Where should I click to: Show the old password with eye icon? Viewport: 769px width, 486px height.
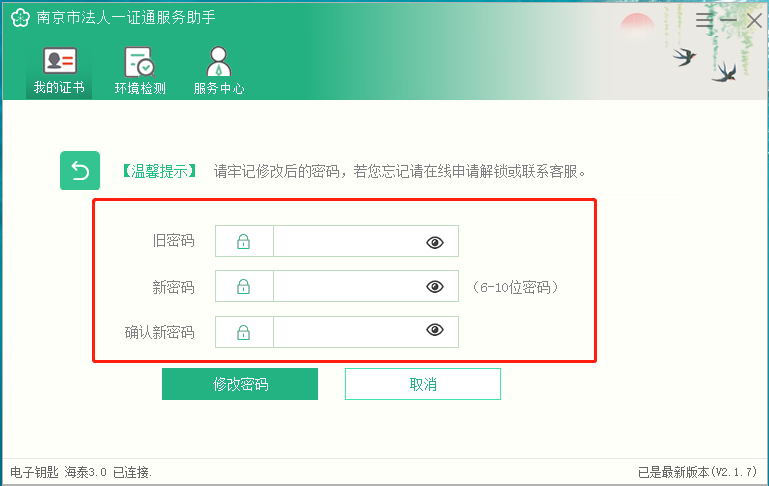coord(435,242)
